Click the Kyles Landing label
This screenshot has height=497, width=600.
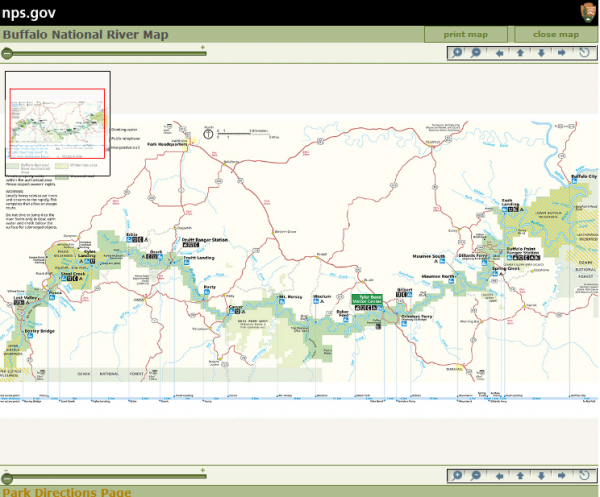[88, 254]
